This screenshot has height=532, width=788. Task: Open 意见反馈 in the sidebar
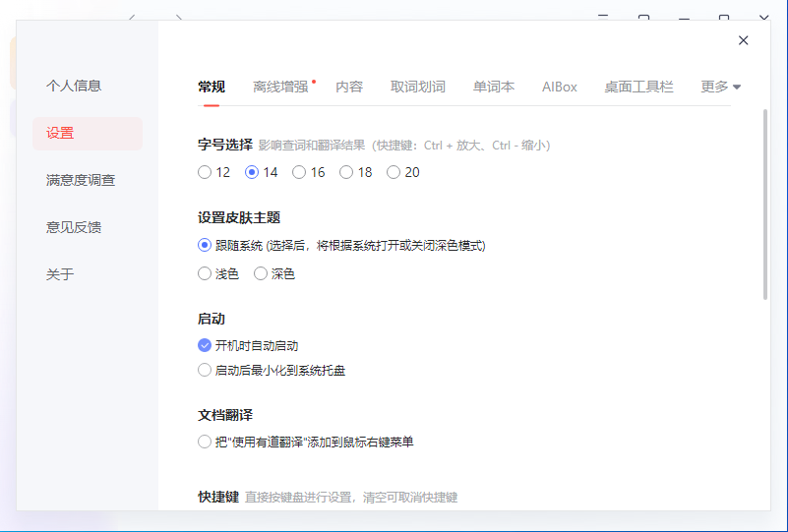pyautogui.click(x=74, y=227)
